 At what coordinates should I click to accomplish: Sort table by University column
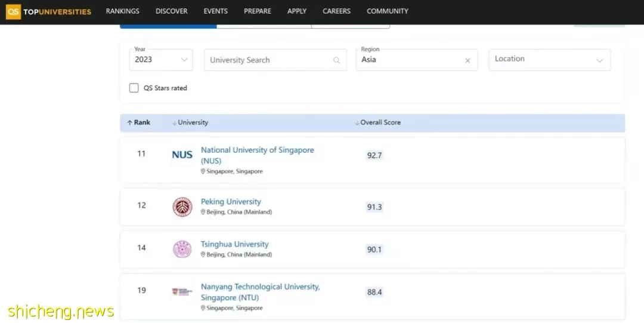pos(190,122)
